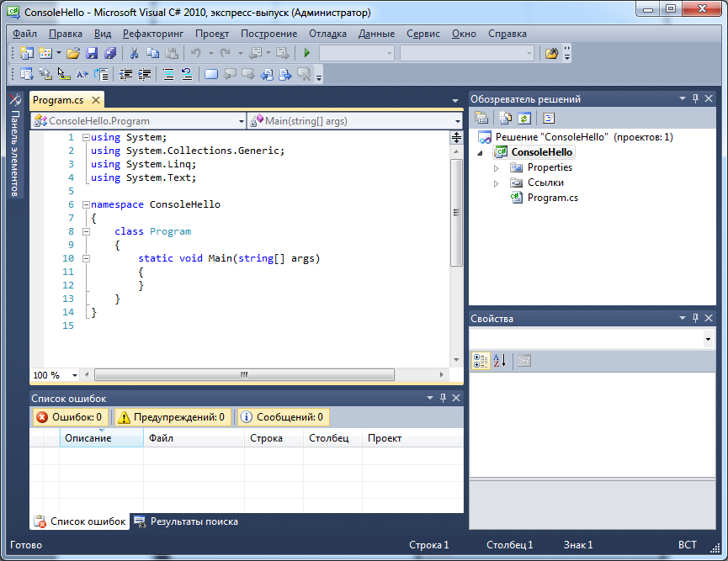Image resolution: width=728 pixels, height=561 pixels.
Task: Start debugging with the green play icon
Action: tap(306, 53)
